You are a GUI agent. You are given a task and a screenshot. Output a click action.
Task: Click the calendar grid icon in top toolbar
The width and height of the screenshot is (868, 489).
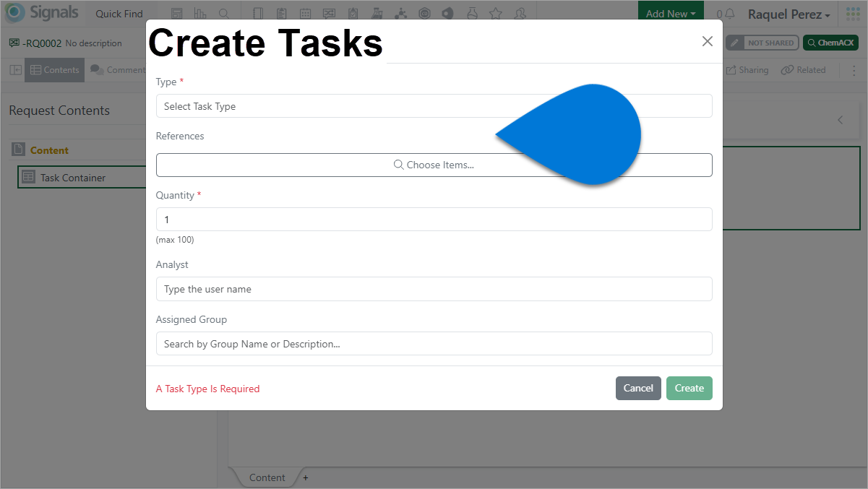pyautogui.click(x=306, y=14)
